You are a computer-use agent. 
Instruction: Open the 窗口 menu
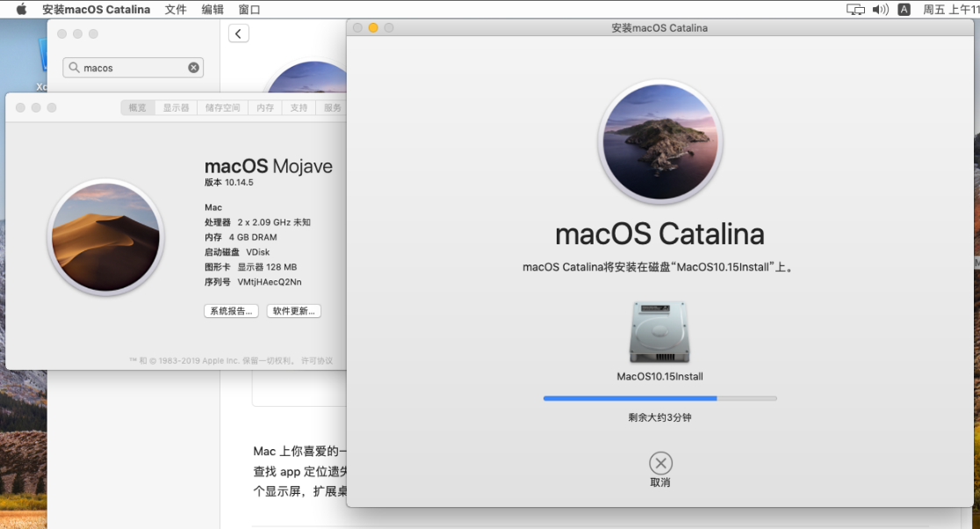[249, 10]
